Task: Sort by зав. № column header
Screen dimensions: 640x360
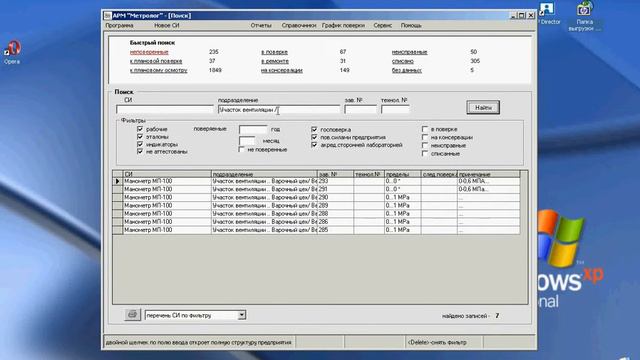Action: (335, 174)
